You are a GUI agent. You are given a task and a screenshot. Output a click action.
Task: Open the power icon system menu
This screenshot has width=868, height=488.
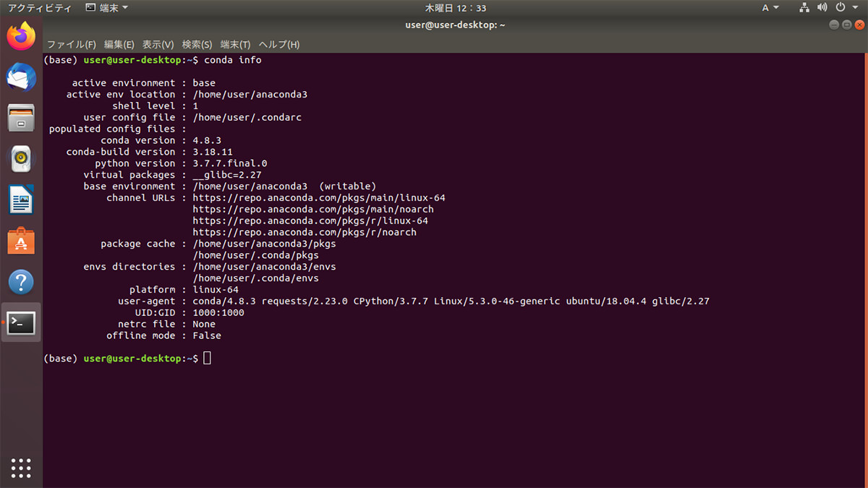pos(841,8)
